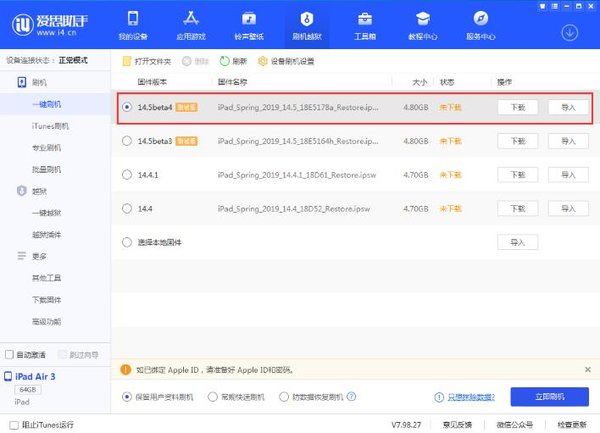
Task: Click 下载 button for 14.5beta3
Action: [x=518, y=141]
